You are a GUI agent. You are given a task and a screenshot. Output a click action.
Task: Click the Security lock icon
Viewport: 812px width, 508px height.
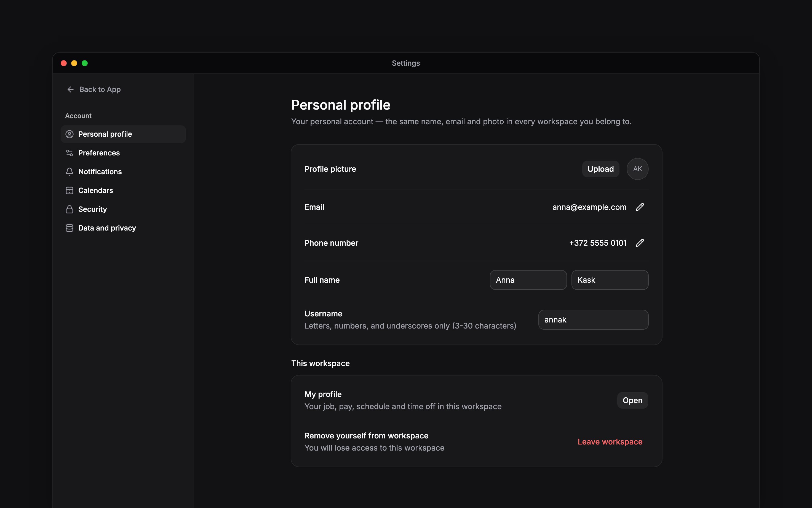pyautogui.click(x=70, y=209)
